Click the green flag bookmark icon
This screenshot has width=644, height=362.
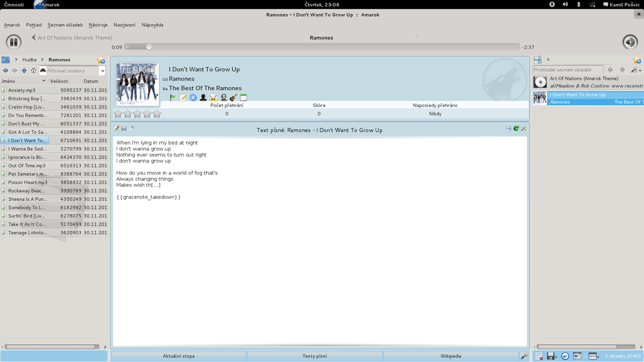click(173, 97)
